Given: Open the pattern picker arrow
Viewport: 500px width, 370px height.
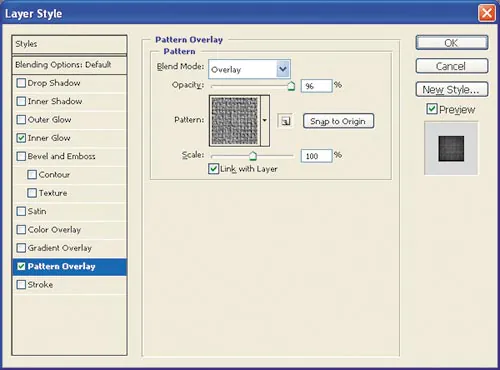Looking at the screenshot, I should click(x=265, y=120).
